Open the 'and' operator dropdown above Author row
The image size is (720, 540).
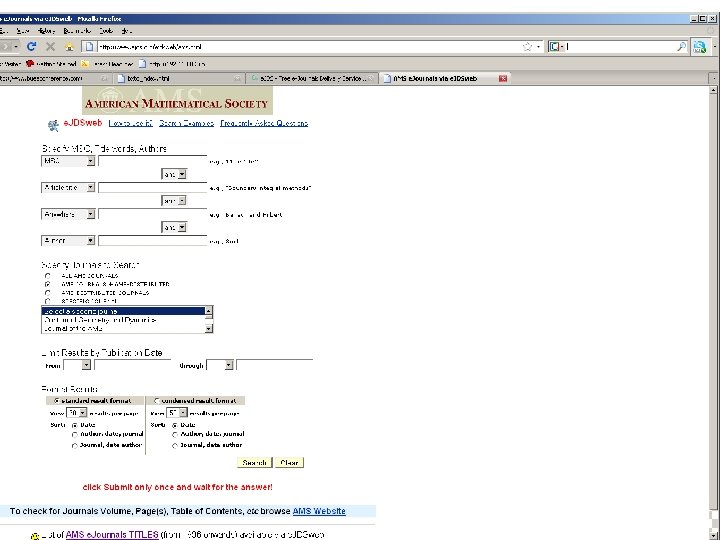[x=174, y=227]
